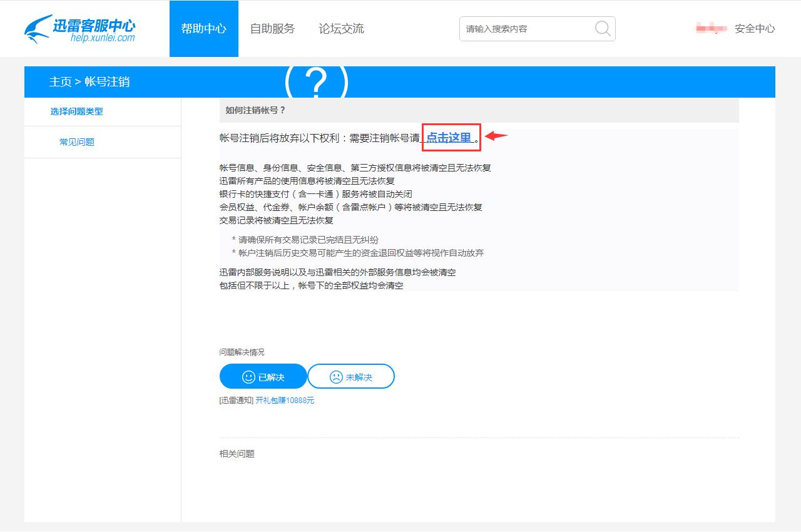Switch to the 自助服务 tab

(272, 28)
